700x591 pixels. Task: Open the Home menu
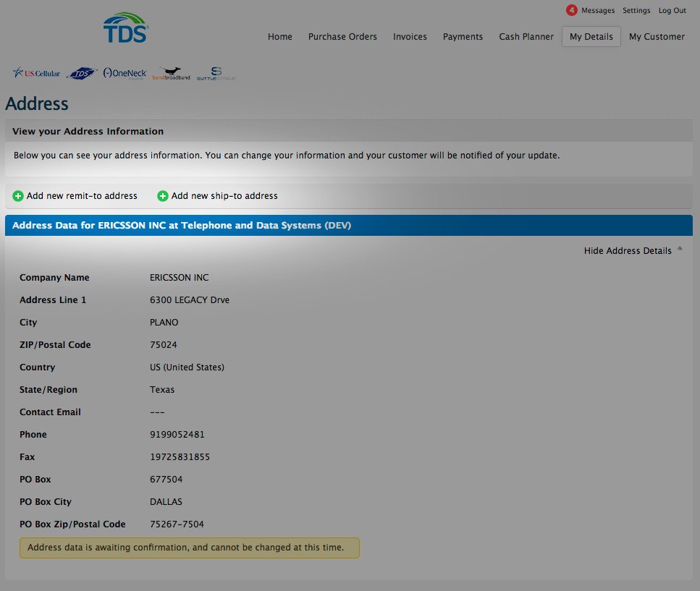[280, 37]
